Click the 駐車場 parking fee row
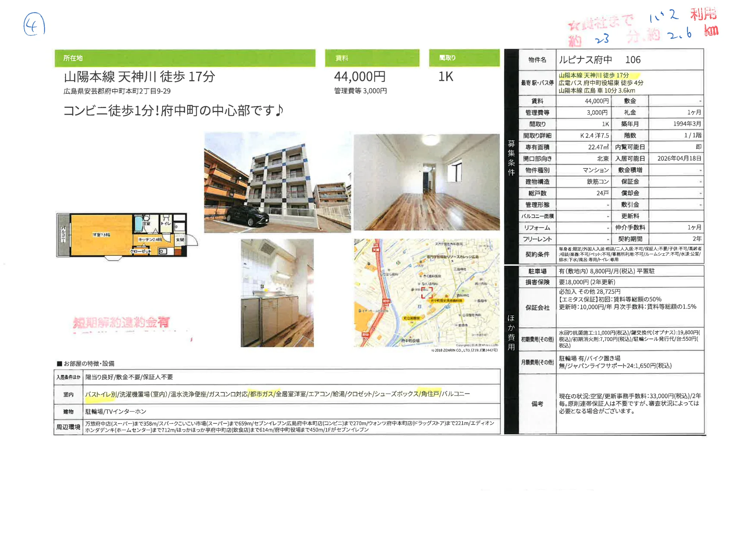 click(x=607, y=271)
